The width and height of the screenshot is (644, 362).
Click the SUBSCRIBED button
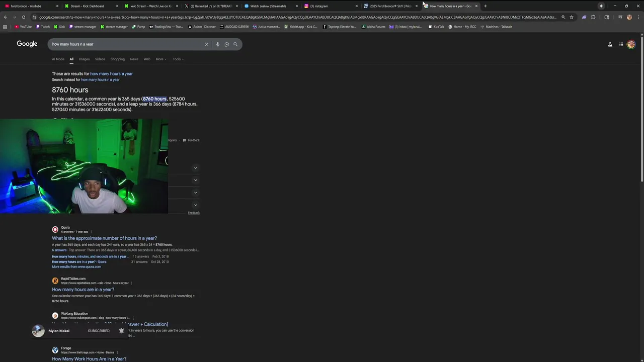99,331
